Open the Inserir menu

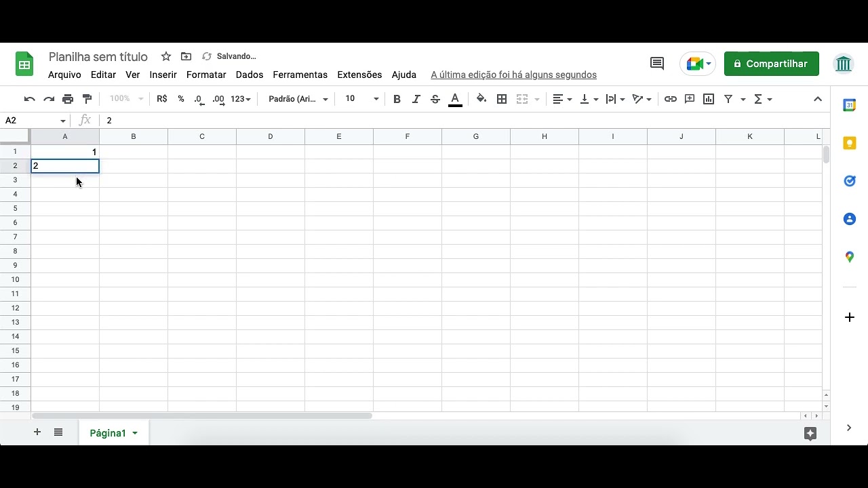(163, 75)
